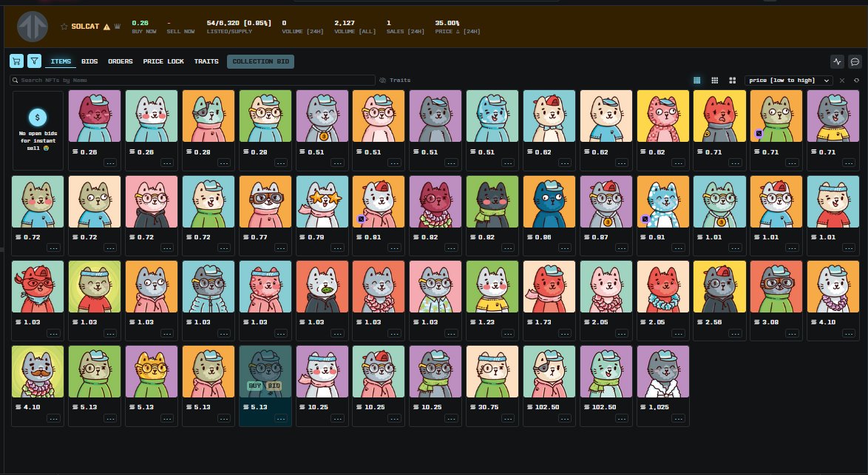
Task: Switch to the PRICE LOCK tab
Action: pyautogui.click(x=163, y=61)
